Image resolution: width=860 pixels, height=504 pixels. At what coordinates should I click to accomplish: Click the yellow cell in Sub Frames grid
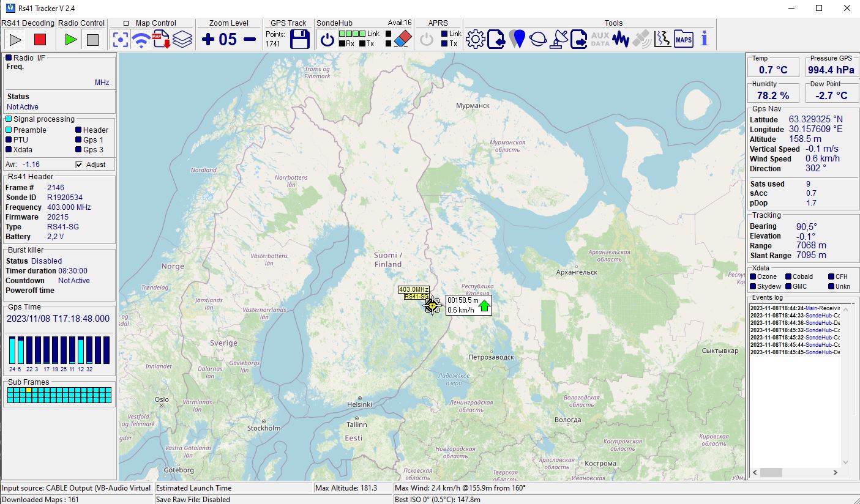click(x=29, y=390)
